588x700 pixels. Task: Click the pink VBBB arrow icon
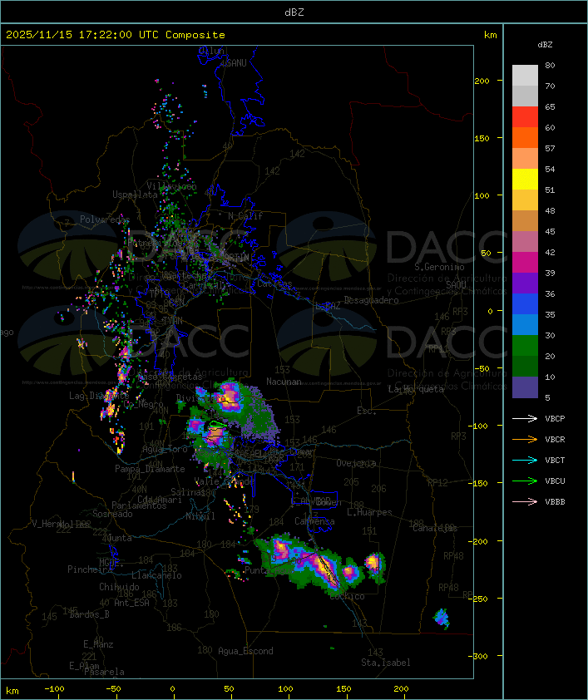525,502
